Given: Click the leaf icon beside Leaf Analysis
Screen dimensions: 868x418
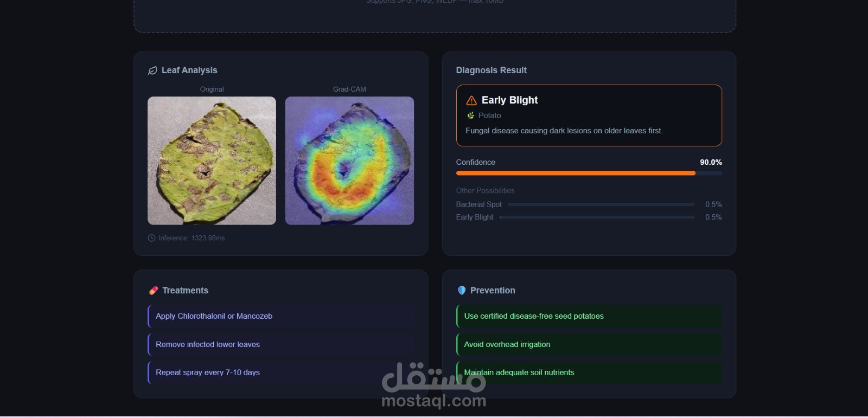Looking at the screenshot, I should click(x=152, y=70).
